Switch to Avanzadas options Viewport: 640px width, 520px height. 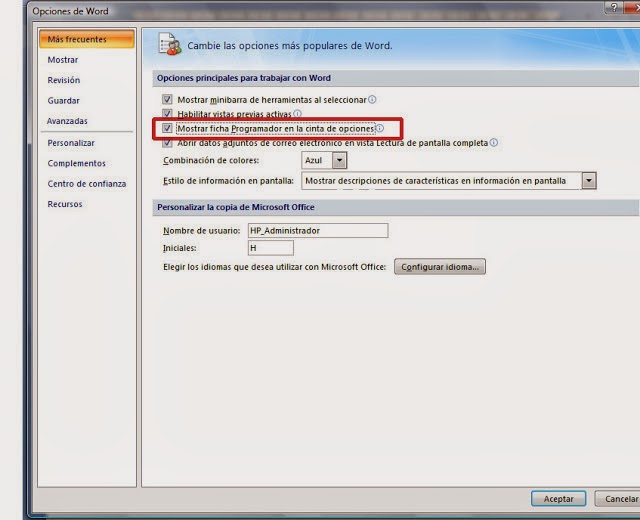point(67,121)
